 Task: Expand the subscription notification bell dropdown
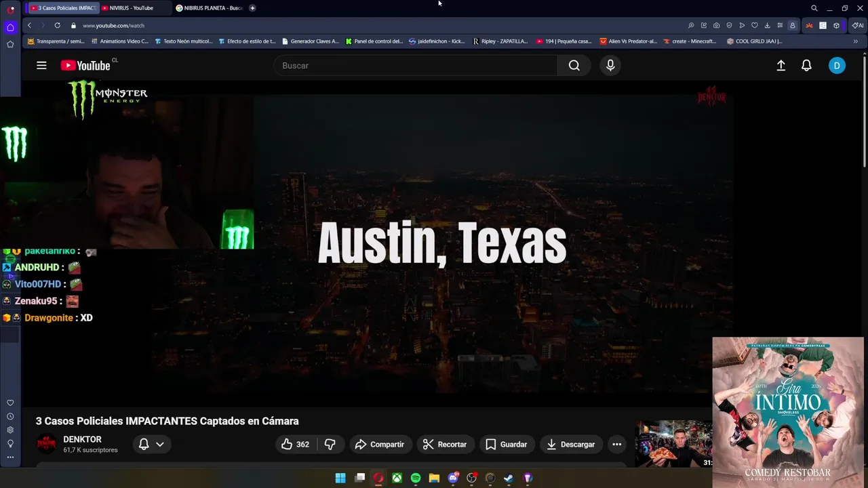pyautogui.click(x=151, y=445)
